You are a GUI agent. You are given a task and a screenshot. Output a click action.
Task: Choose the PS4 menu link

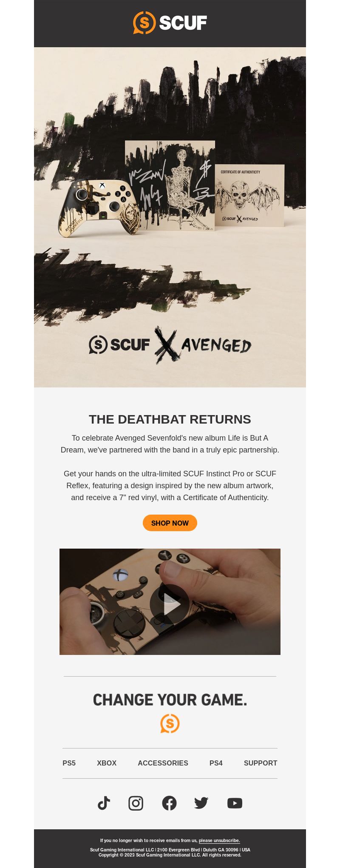(x=216, y=763)
